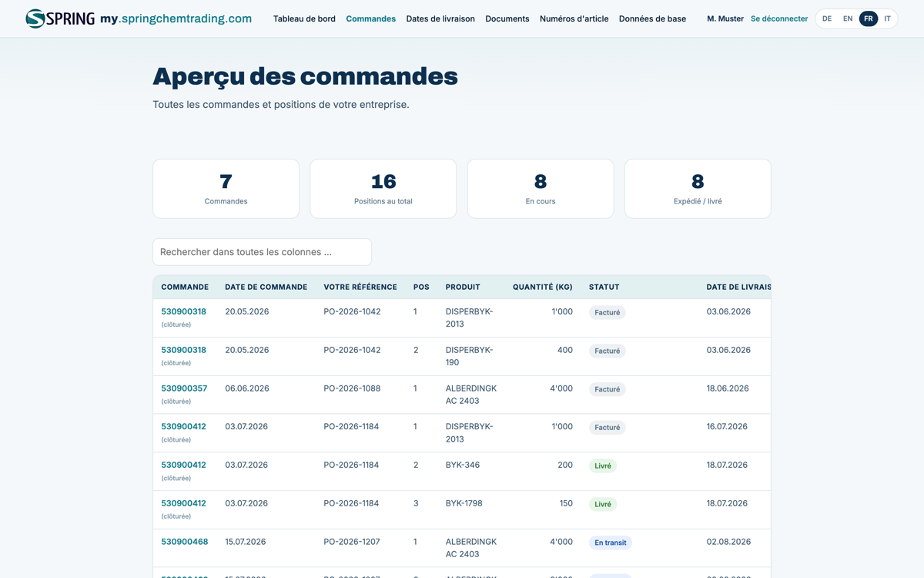
Task: Open the Documents section
Action: [x=507, y=18]
